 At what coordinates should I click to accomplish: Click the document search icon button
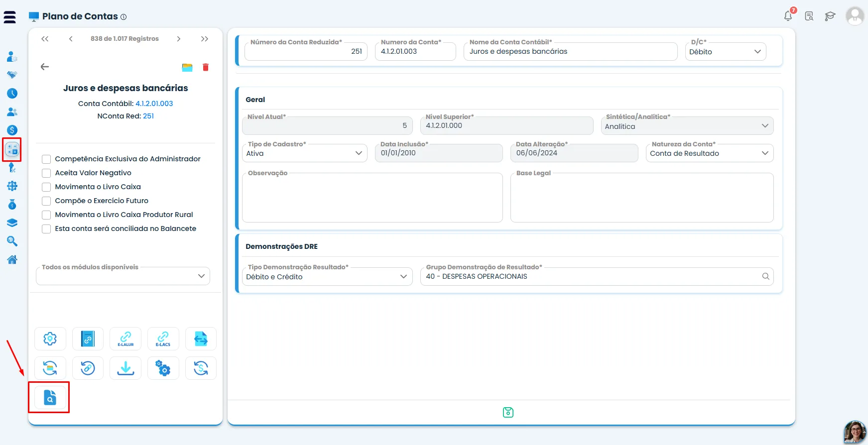50,398
